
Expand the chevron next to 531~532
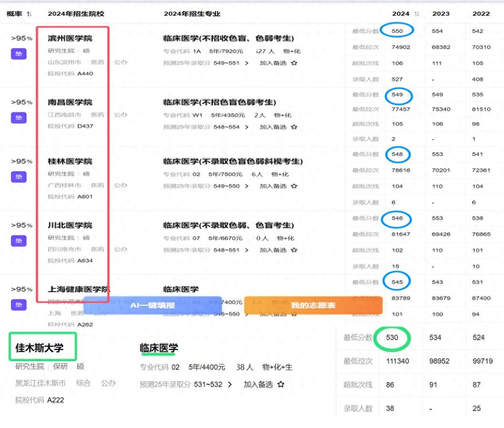230,385
